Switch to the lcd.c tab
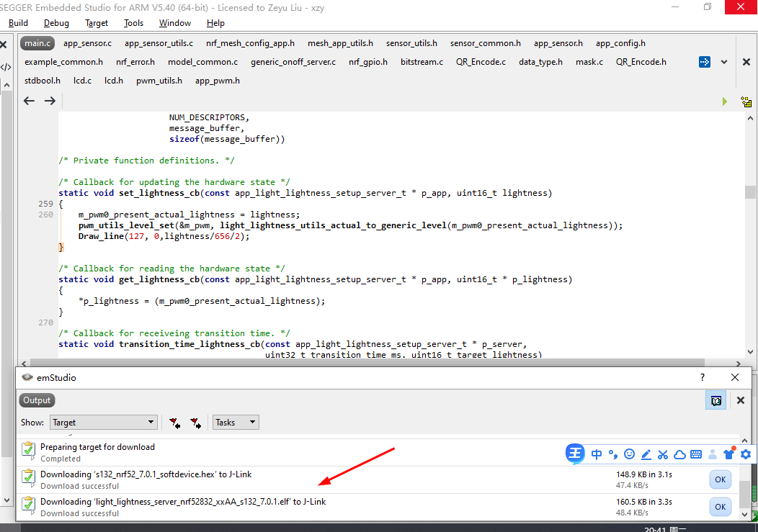 83,81
